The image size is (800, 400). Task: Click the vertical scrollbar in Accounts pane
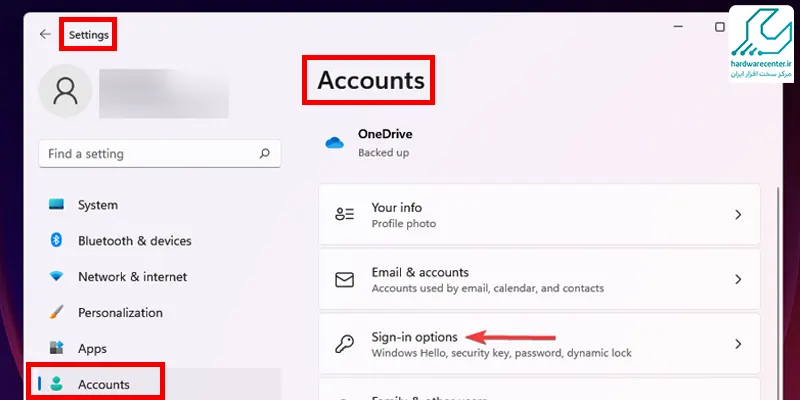coord(778,293)
